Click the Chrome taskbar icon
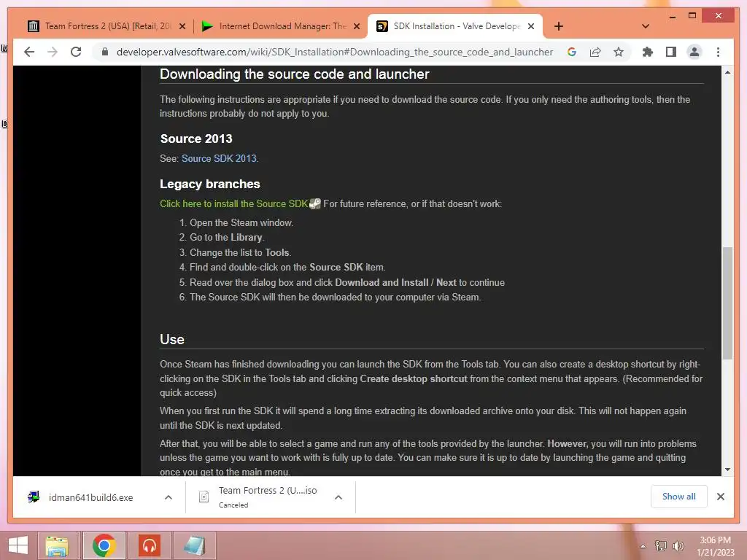The image size is (747, 560). click(x=104, y=545)
